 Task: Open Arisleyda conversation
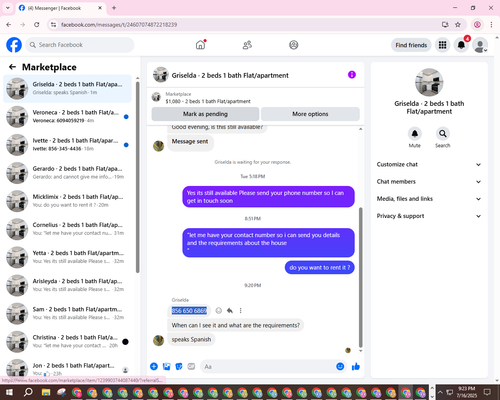68,285
